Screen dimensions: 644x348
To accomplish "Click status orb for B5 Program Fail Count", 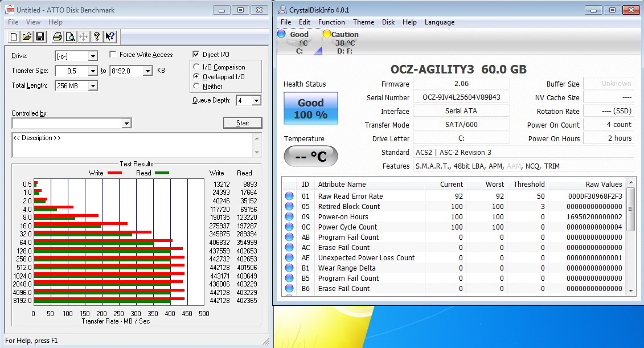I will click(x=290, y=278).
